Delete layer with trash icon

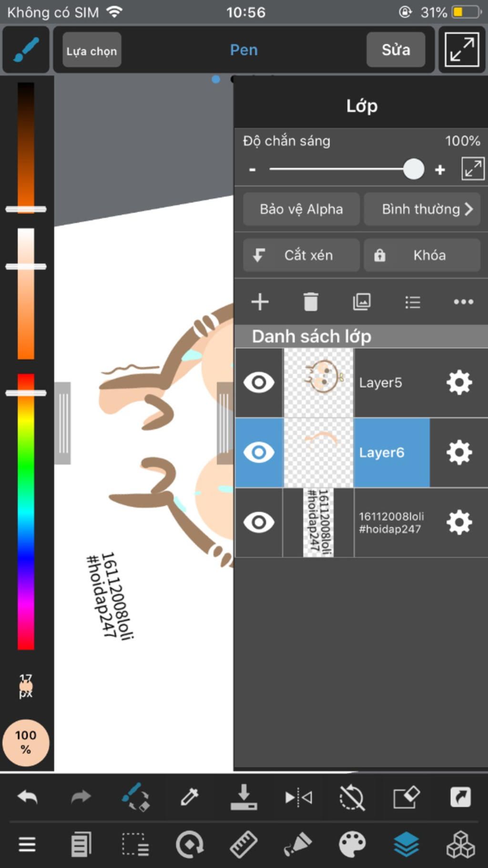[x=311, y=302]
